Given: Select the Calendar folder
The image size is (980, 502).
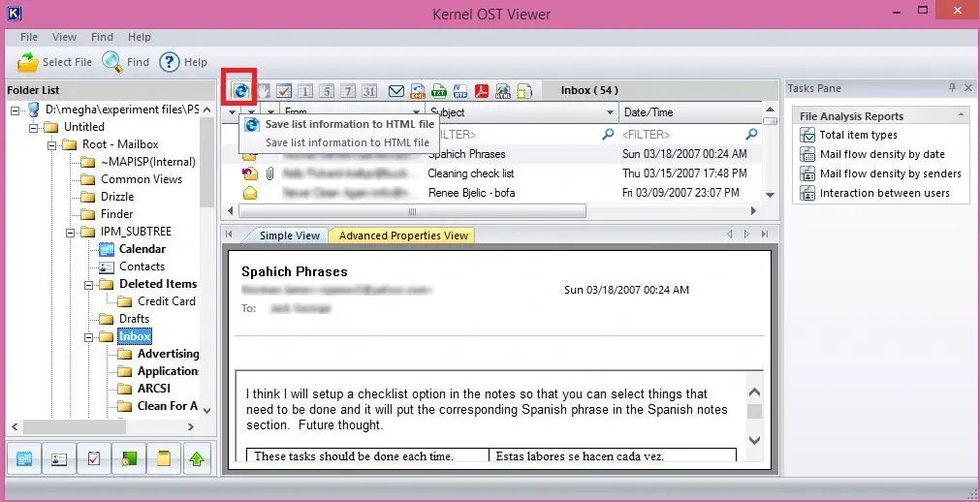Looking at the screenshot, I should [x=142, y=249].
